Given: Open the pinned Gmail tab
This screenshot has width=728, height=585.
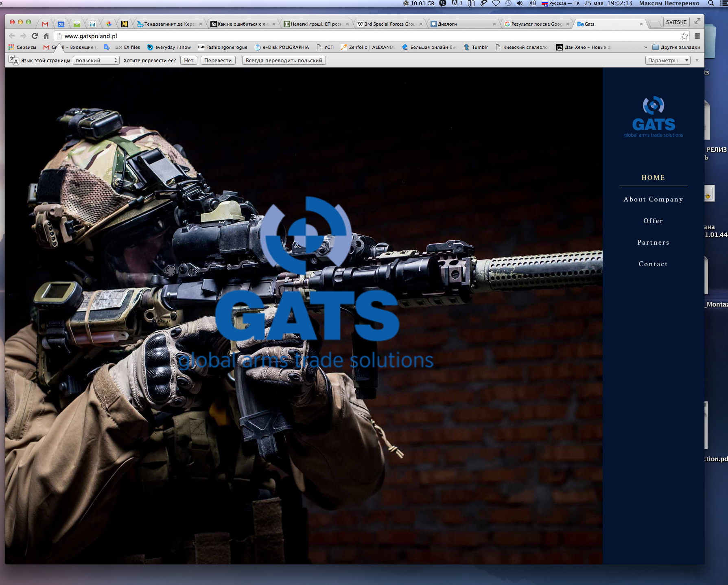Looking at the screenshot, I should [x=45, y=24].
